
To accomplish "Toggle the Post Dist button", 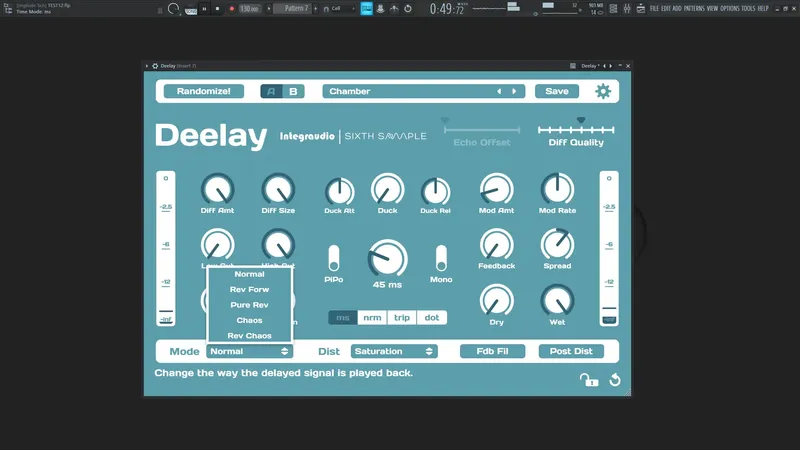I will point(571,351).
